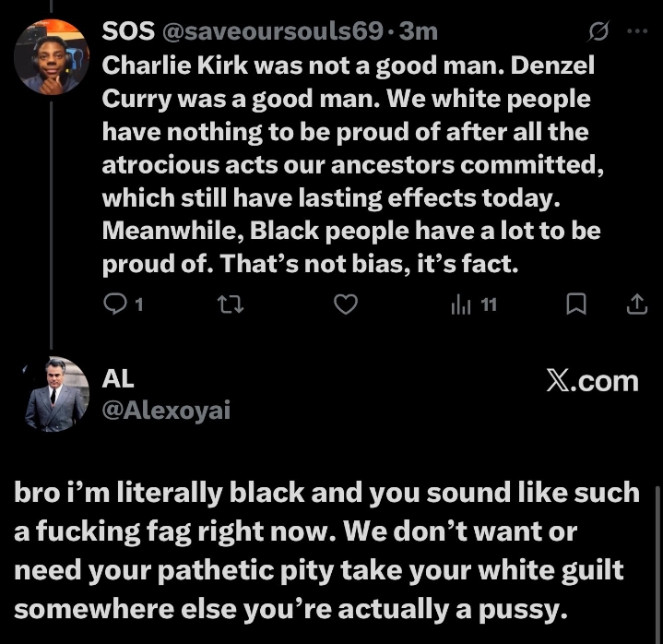Click the X.com logo watermark
663x644 pixels.
click(591, 381)
